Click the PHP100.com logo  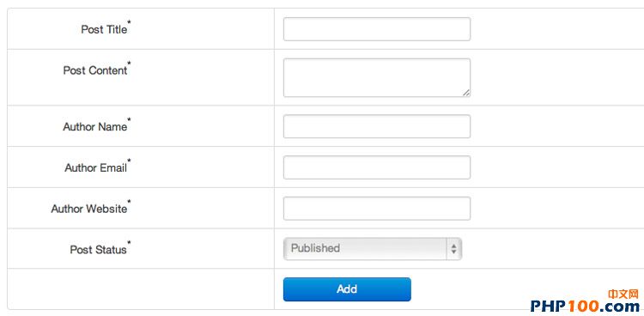585,306
